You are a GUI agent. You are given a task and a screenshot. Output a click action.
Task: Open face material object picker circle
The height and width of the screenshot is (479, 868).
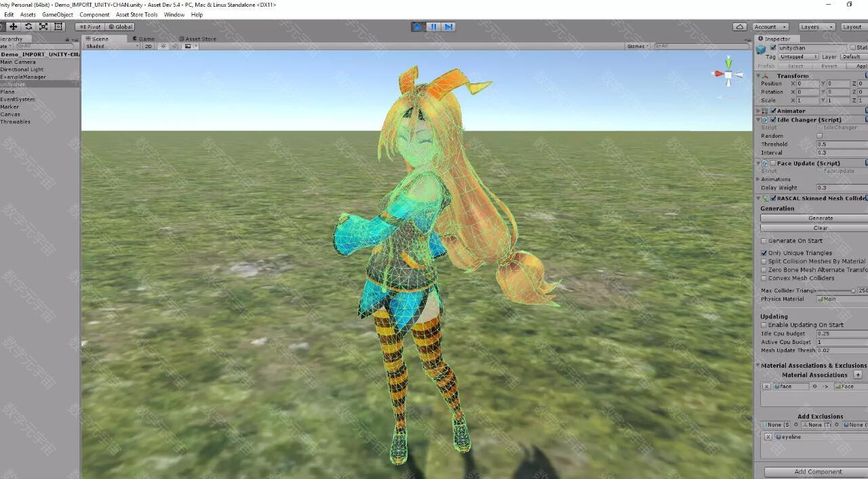pyautogui.click(x=814, y=386)
